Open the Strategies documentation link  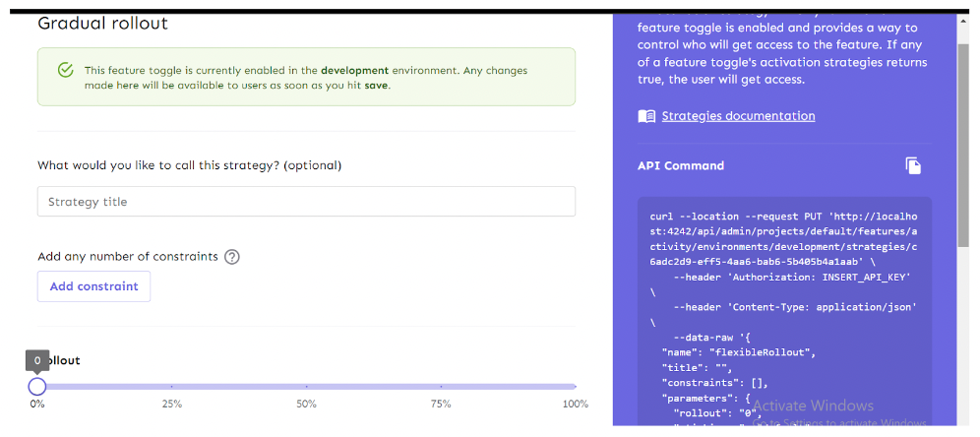[738, 116]
